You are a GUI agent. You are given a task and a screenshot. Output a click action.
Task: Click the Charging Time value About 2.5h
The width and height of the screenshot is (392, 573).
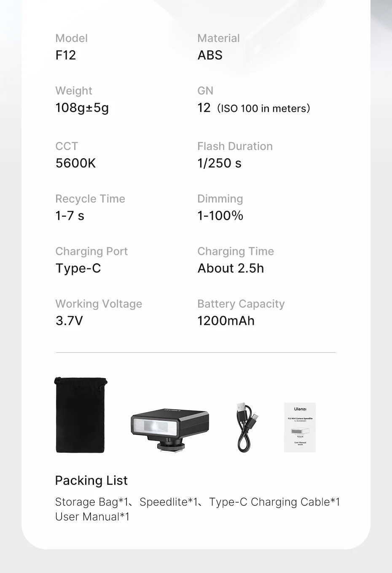[231, 268]
